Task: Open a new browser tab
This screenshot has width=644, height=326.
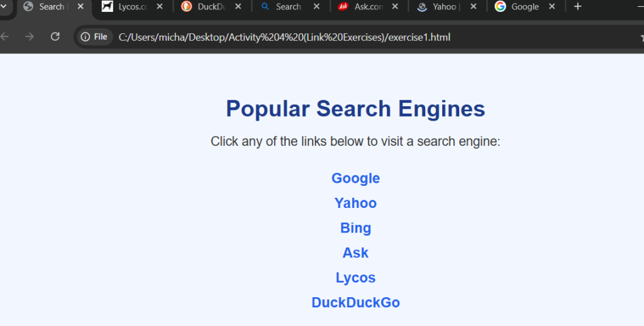Action: click(x=578, y=7)
